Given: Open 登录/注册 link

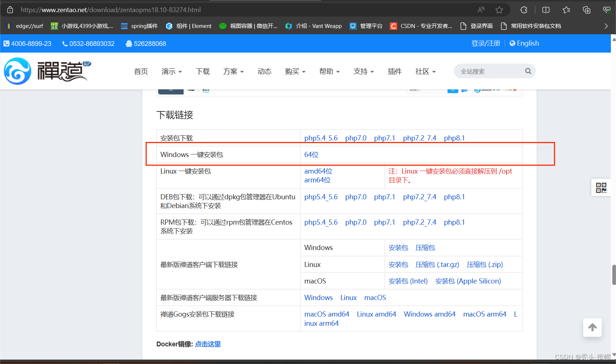Looking at the screenshot, I should (486, 43).
